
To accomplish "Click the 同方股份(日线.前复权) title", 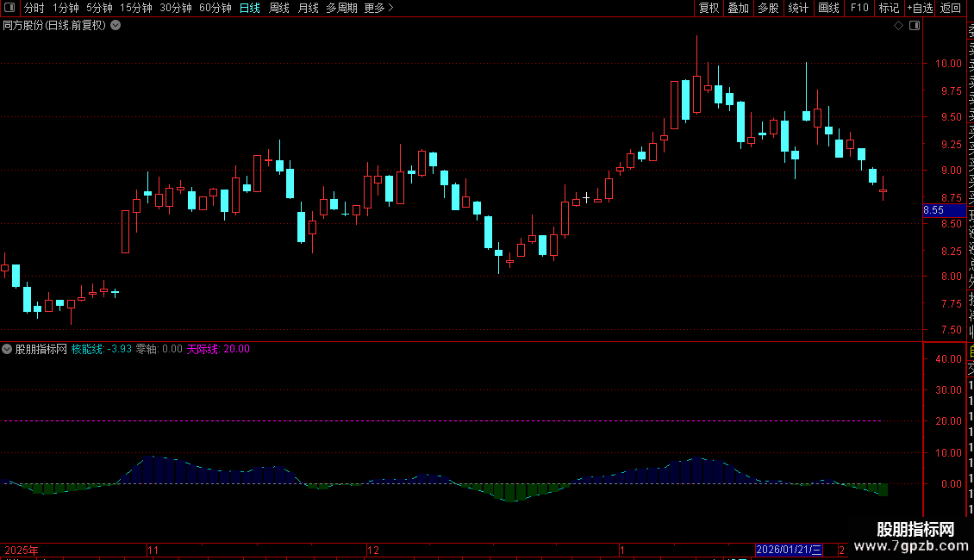I will coord(54,26).
